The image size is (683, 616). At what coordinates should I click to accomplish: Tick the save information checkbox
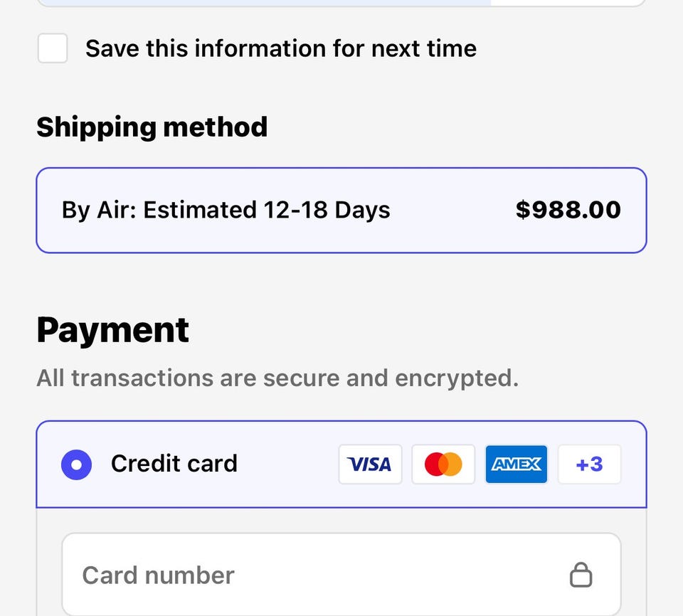pyautogui.click(x=53, y=48)
